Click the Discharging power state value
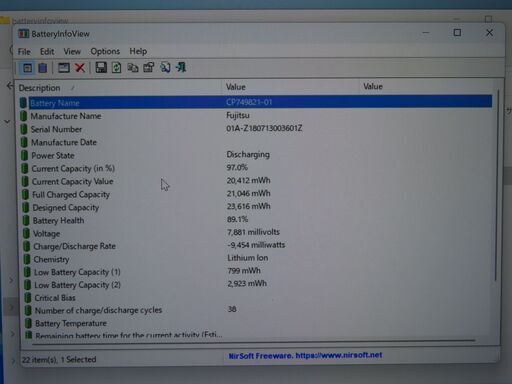 [248, 155]
